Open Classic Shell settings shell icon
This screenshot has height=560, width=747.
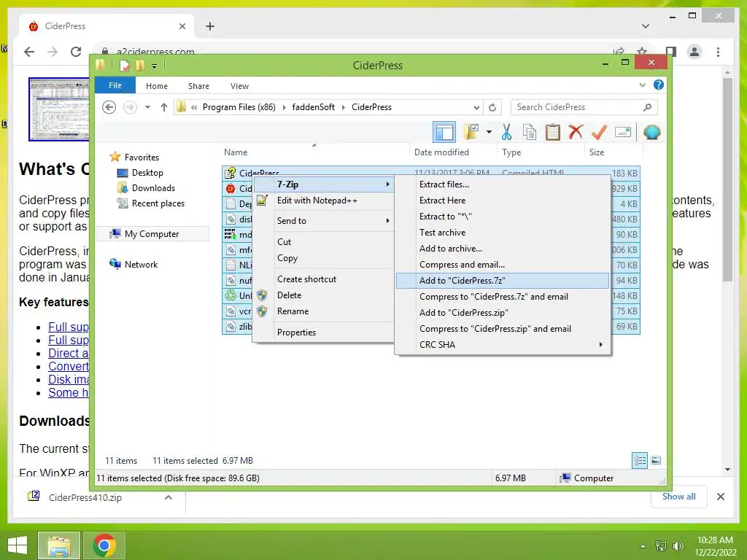651,132
